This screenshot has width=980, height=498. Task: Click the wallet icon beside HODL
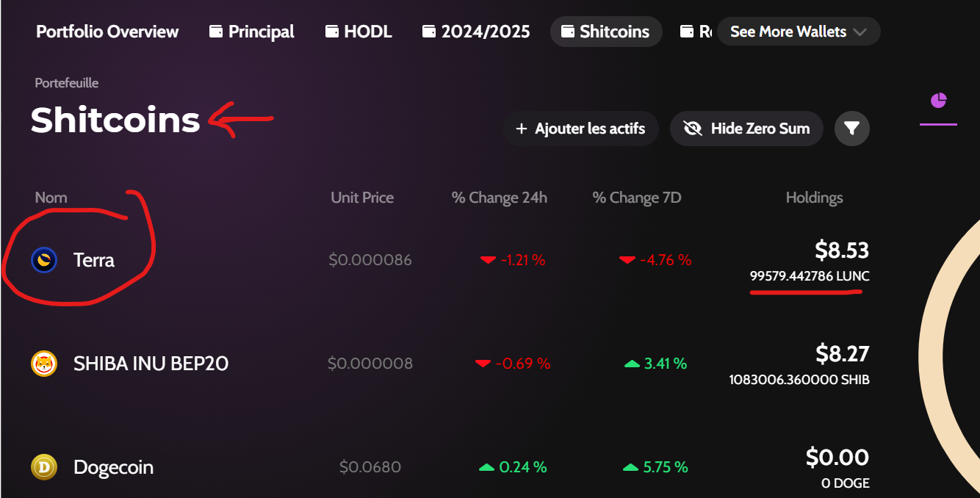(332, 32)
